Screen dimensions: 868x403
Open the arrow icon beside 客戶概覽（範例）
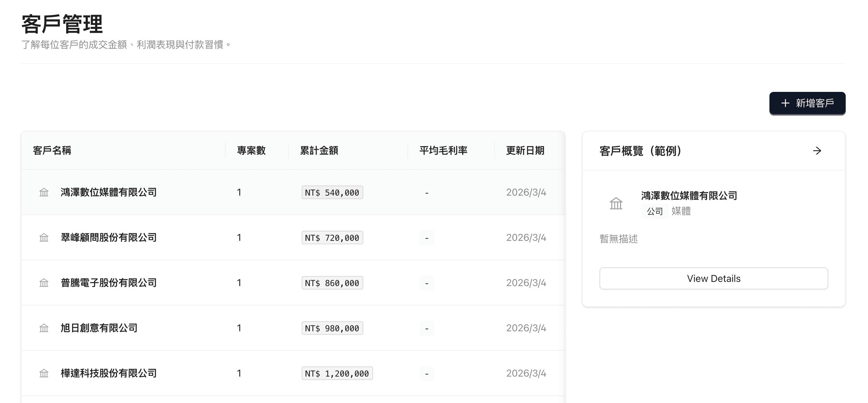click(818, 151)
